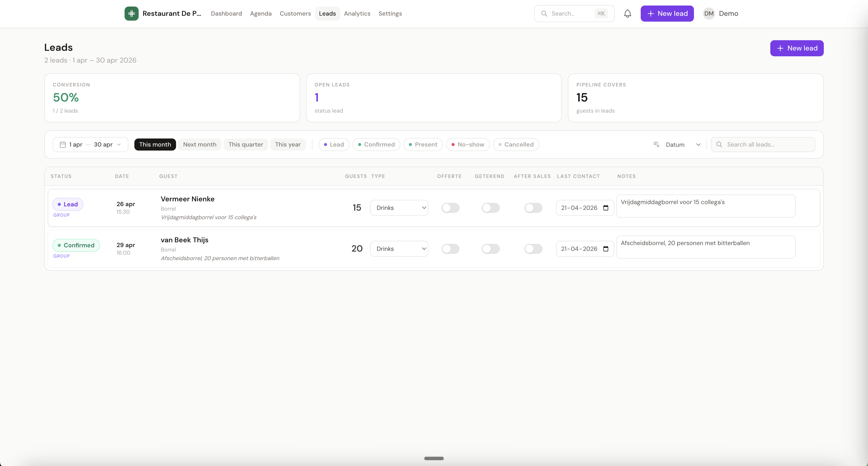The height and width of the screenshot is (466, 868).
Task: Open the Settings menu item
Action: [390, 14]
